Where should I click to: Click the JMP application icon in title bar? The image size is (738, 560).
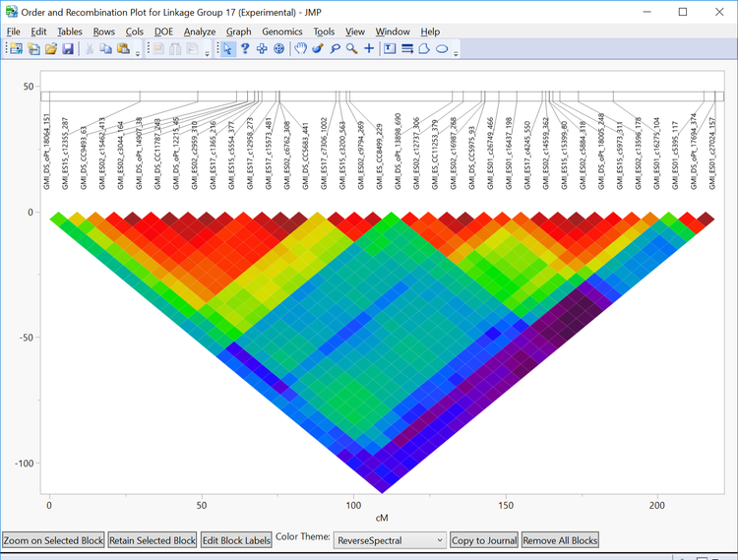[11, 12]
